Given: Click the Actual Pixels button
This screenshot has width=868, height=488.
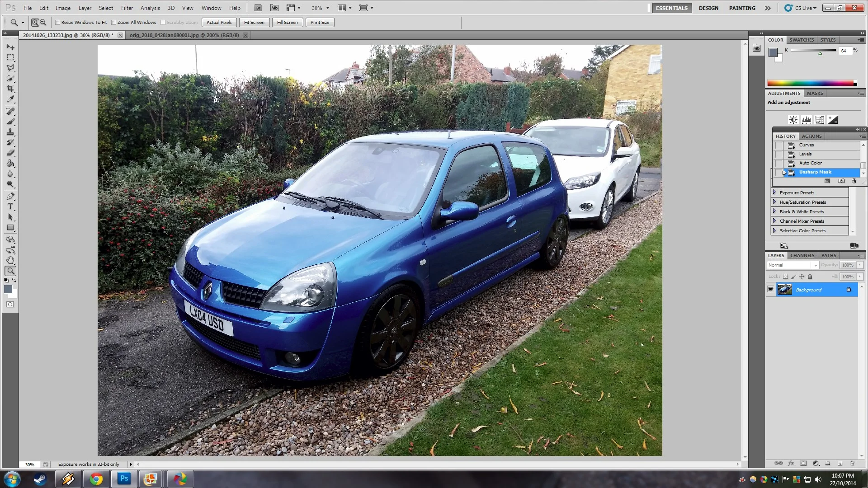Looking at the screenshot, I should click(x=219, y=23).
